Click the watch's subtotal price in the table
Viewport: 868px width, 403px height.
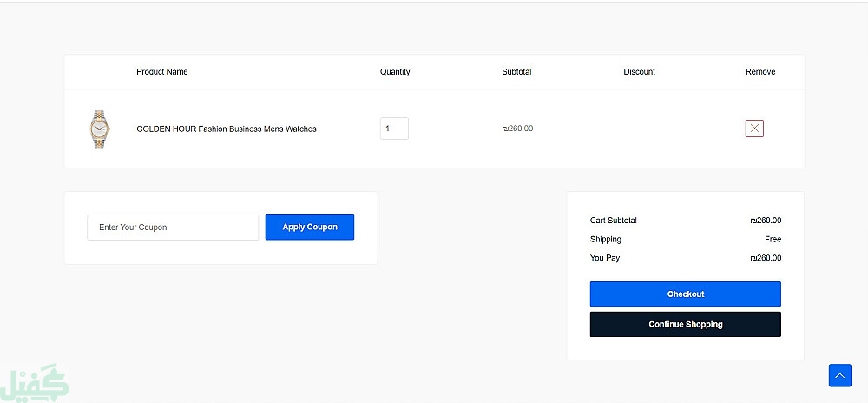click(x=517, y=129)
